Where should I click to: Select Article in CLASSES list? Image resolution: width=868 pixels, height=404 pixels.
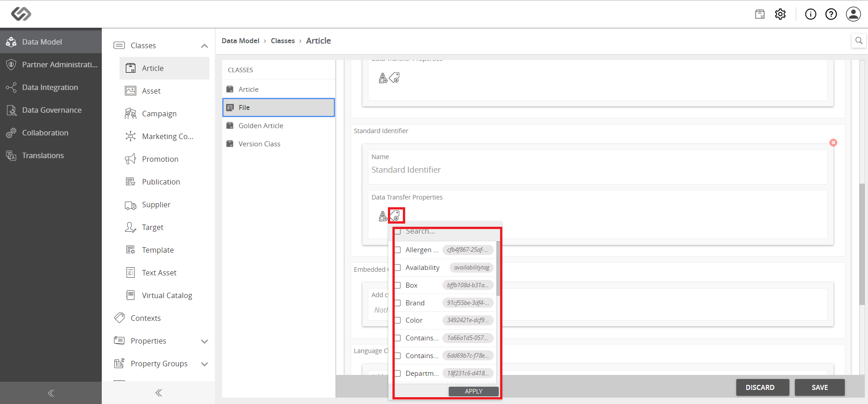[278, 90]
